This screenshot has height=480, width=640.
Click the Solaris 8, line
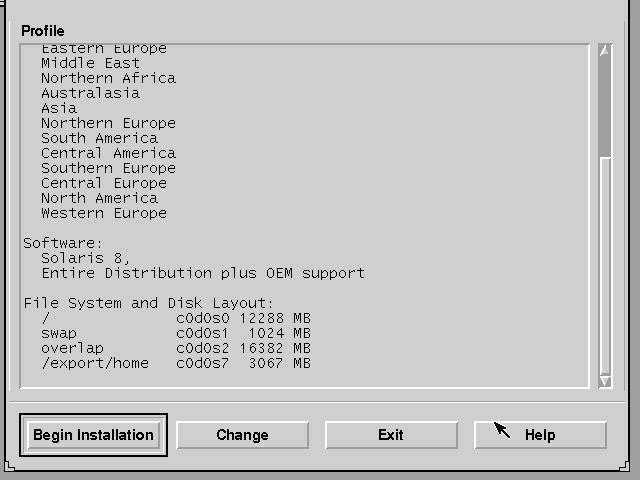click(85, 258)
